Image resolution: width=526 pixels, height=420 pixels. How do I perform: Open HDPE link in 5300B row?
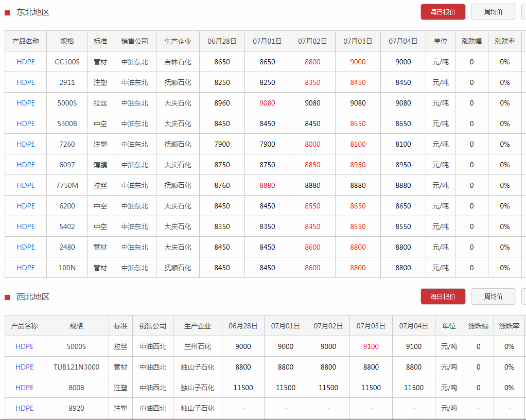[x=26, y=124]
